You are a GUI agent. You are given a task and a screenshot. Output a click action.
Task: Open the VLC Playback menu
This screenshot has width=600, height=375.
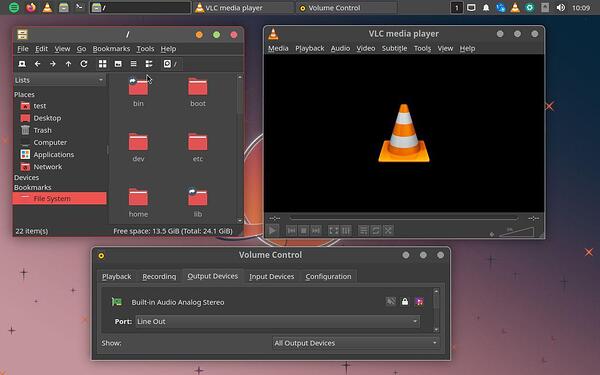point(310,49)
